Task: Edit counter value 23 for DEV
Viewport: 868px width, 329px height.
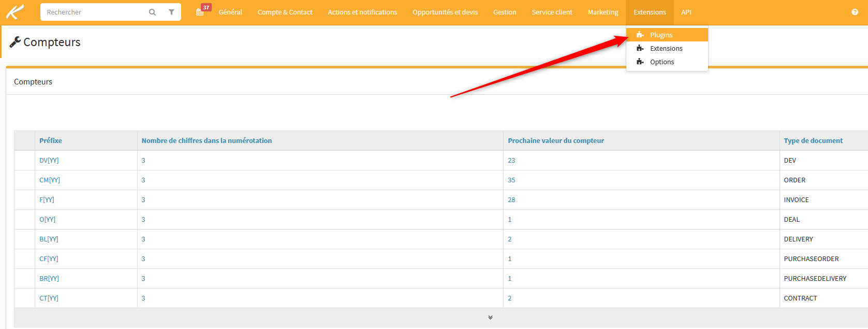Action: [511, 160]
